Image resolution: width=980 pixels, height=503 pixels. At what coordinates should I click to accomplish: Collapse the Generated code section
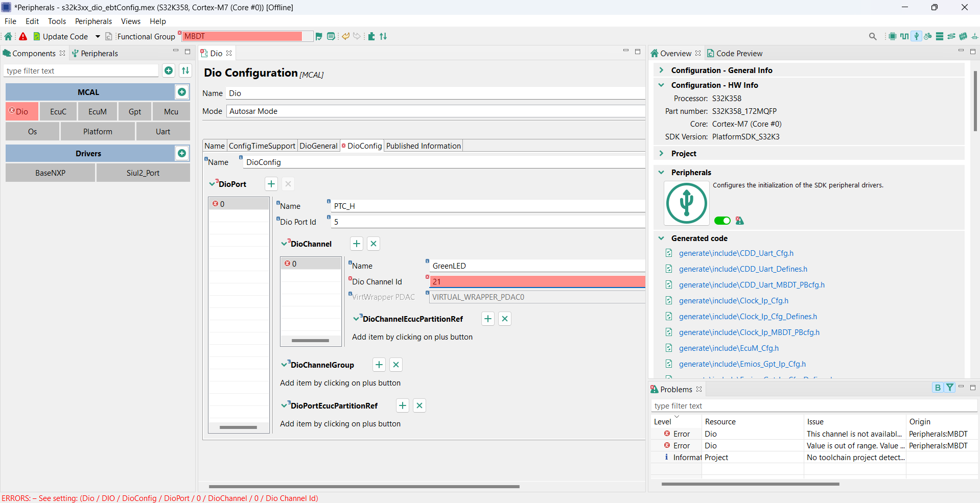(x=661, y=238)
